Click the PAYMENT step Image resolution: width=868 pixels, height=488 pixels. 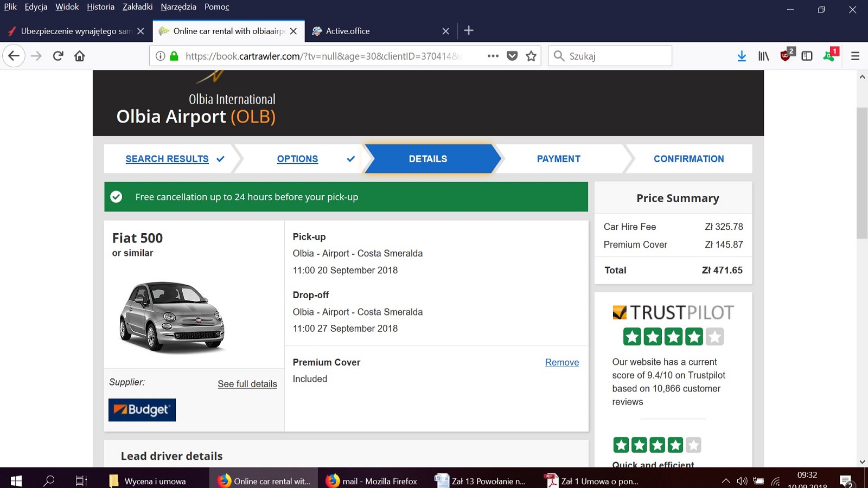559,159
